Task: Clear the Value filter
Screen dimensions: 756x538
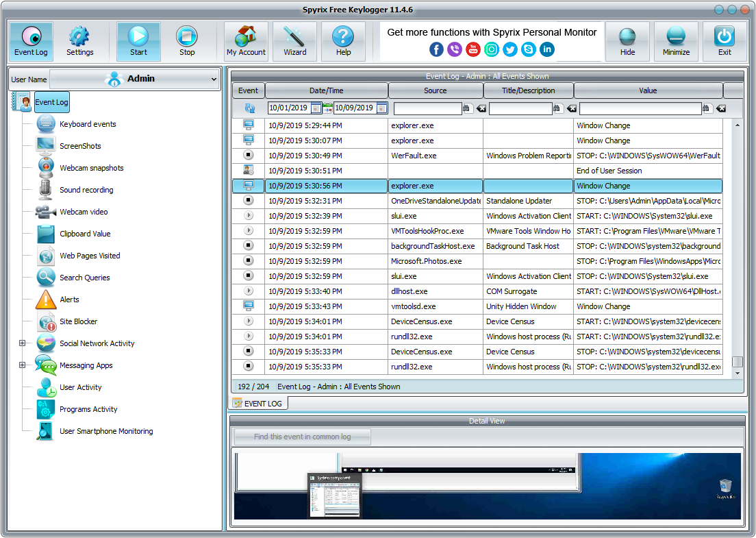Action: [721, 108]
